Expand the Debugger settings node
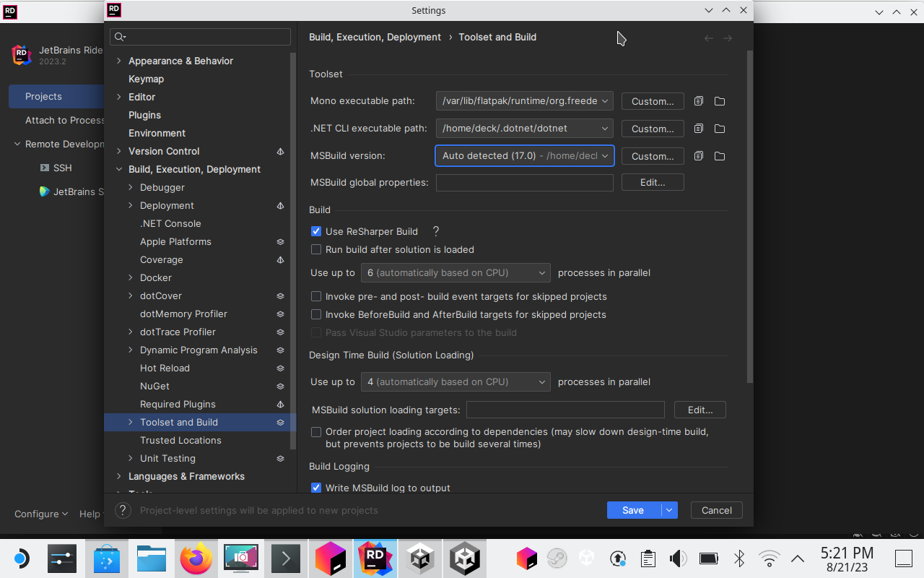Viewport: 924px width, 578px height. tap(131, 187)
